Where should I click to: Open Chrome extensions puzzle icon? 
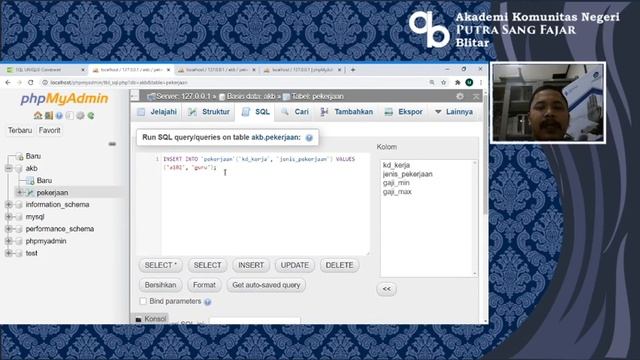click(x=458, y=82)
